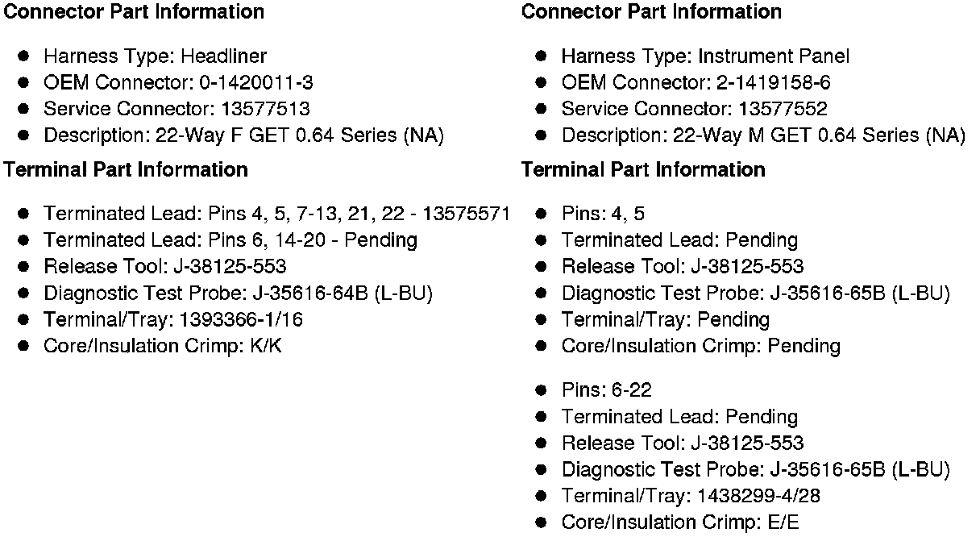Click OEM Connector 2-1419158-6 text

696,82
